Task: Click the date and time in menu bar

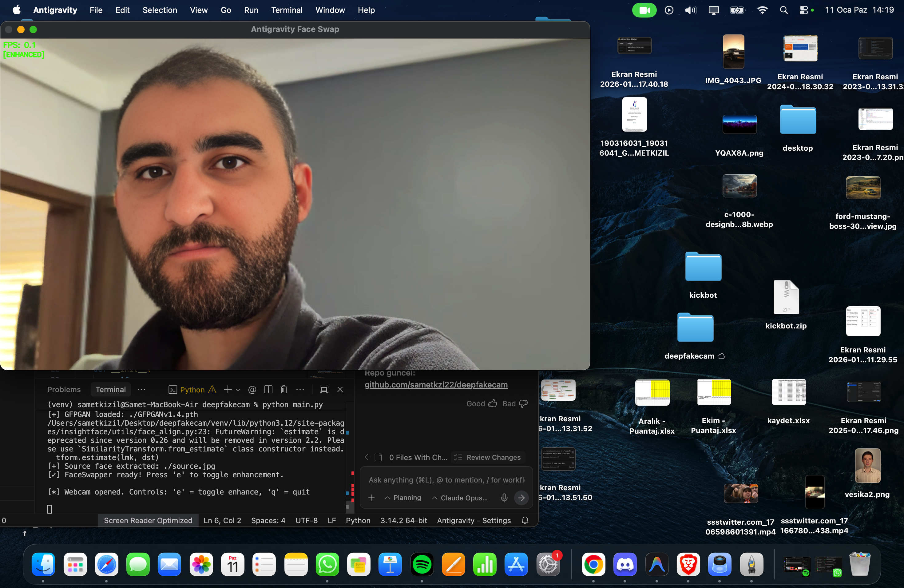Action: point(859,10)
